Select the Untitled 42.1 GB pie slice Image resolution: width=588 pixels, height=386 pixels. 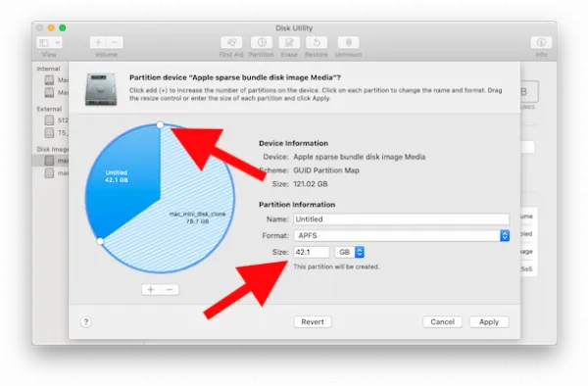[x=123, y=180]
